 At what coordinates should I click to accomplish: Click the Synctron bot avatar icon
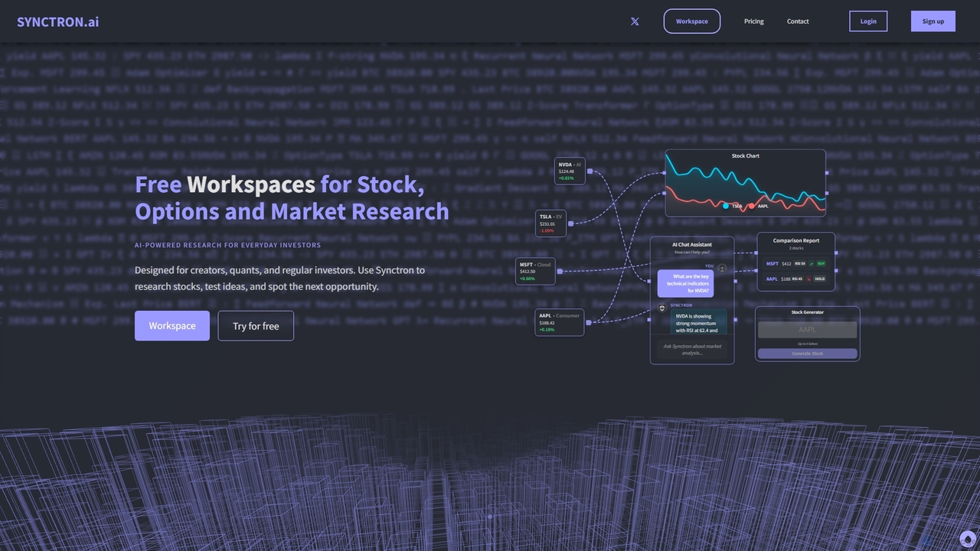(x=662, y=308)
